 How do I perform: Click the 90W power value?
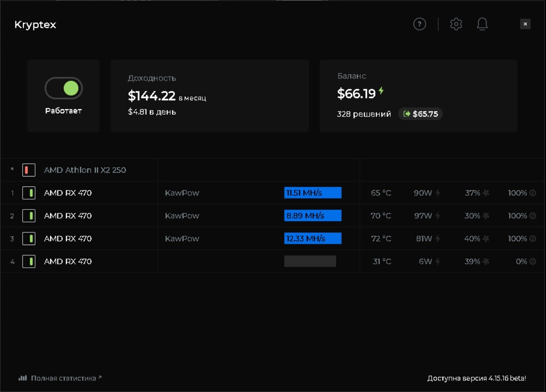pyautogui.click(x=423, y=193)
